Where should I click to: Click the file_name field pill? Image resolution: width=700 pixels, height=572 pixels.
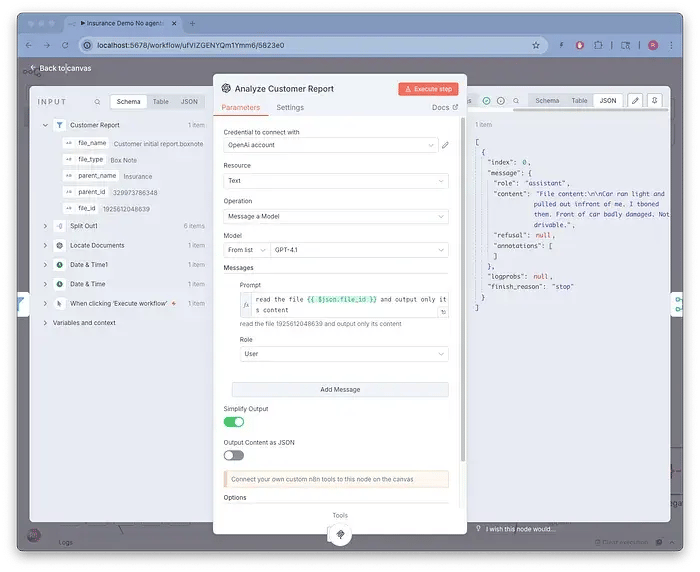click(86, 143)
